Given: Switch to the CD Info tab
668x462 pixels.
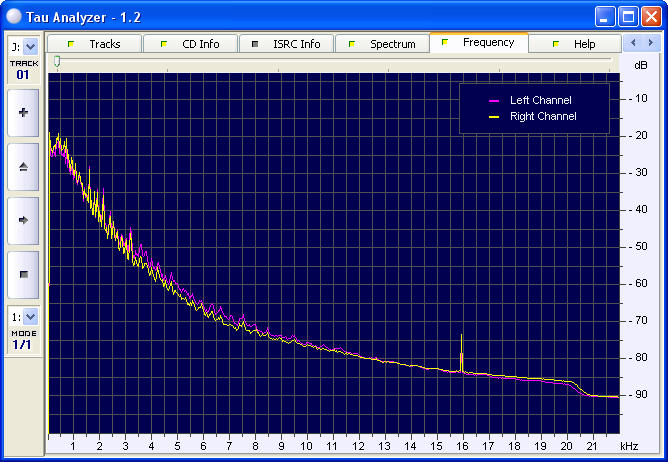Looking at the screenshot, I should click(x=190, y=44).
